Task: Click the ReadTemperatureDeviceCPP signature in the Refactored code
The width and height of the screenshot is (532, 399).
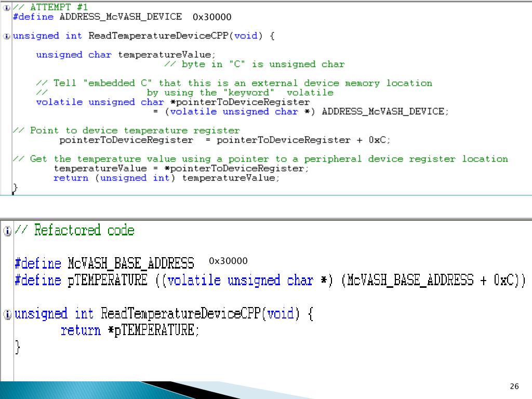Action: 164,313
